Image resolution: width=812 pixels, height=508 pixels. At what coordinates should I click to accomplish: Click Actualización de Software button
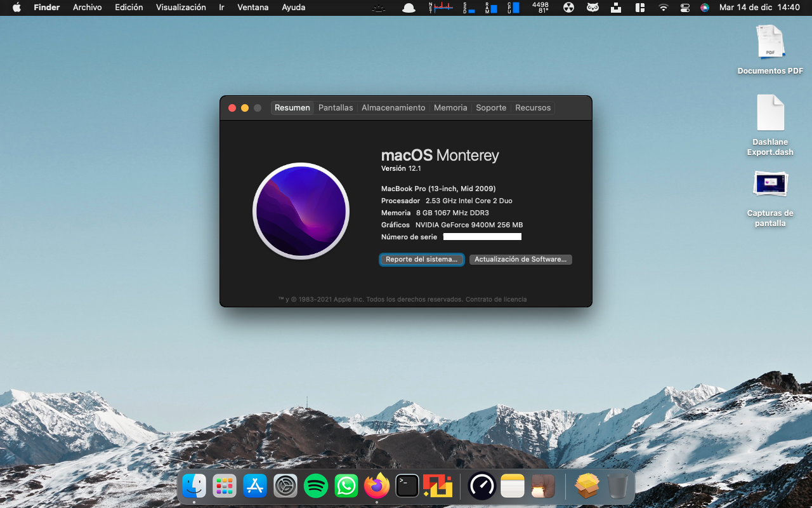pos(521,260)
